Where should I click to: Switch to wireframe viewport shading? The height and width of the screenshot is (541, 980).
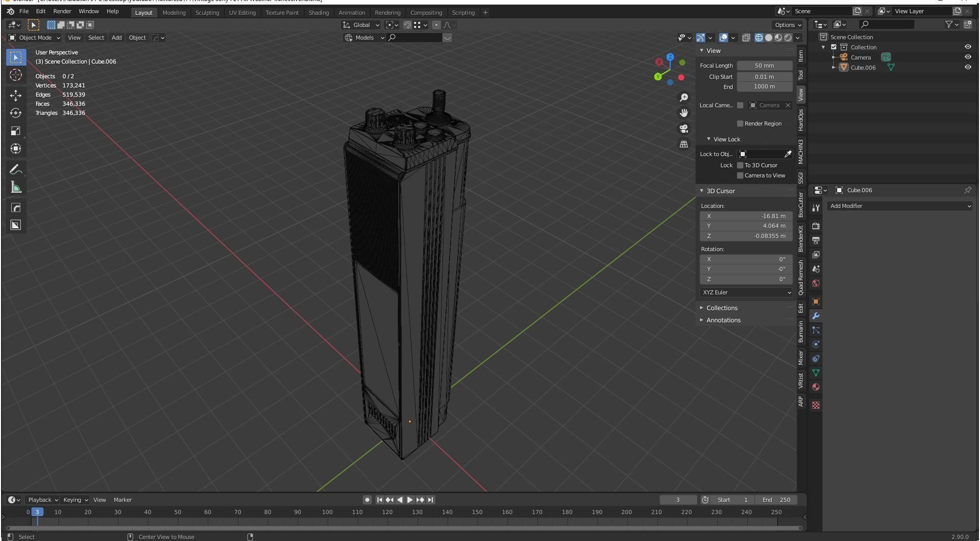pos(759,38)
